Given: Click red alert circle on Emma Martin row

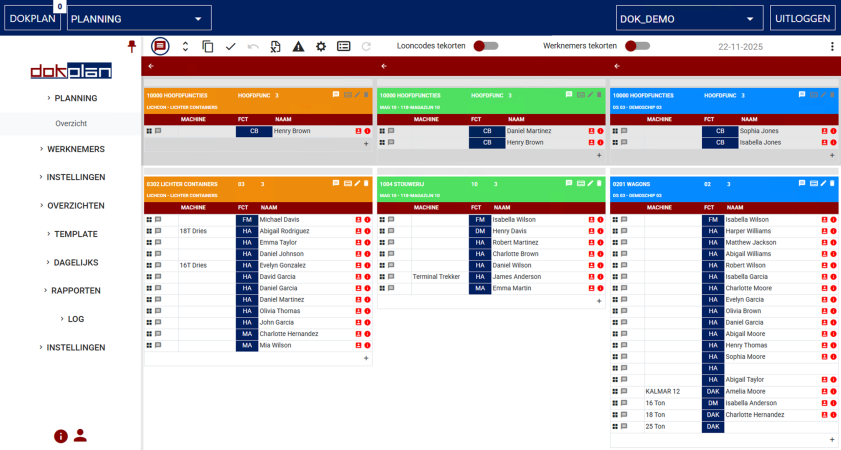Looking at the screenshot, I should (x=600, y=289).
